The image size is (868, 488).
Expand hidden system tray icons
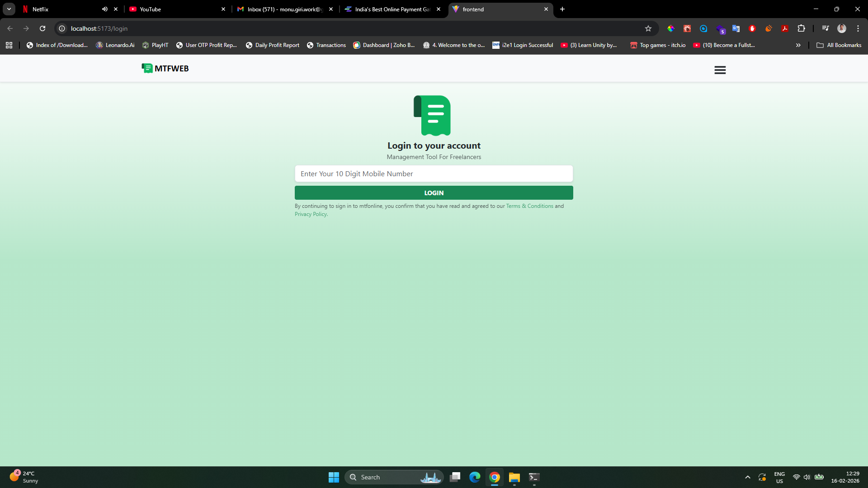747,477
